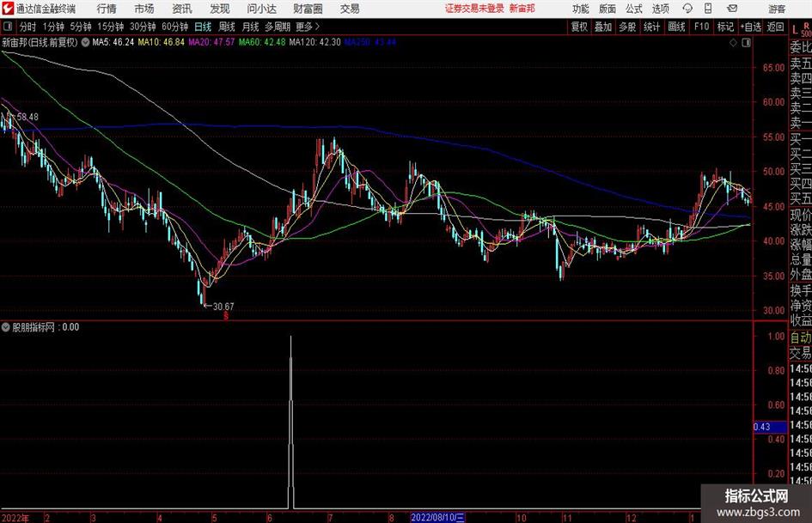Screen dimensions: 812x523
Task: Open the 公式 menu
Action: pos(634,9)
